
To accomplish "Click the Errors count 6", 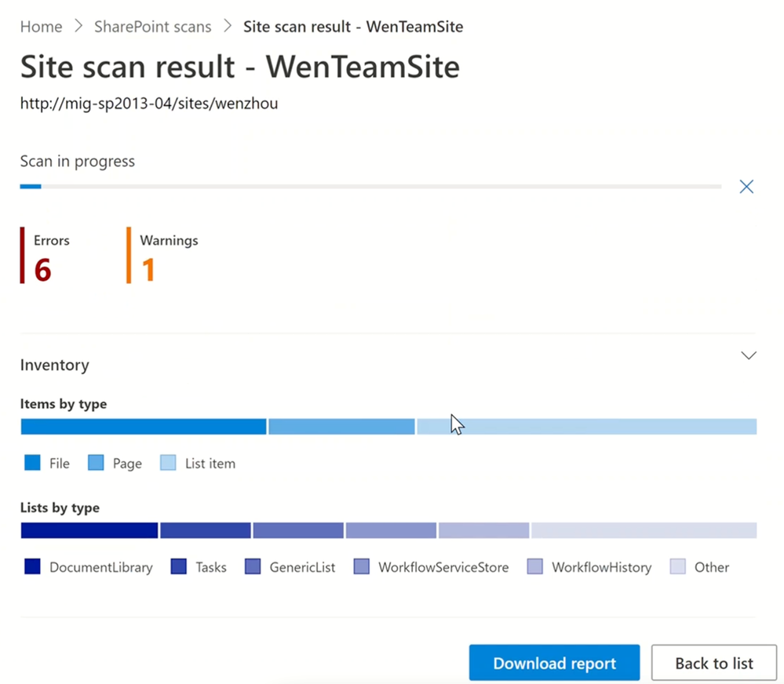I will click(42, 271).
